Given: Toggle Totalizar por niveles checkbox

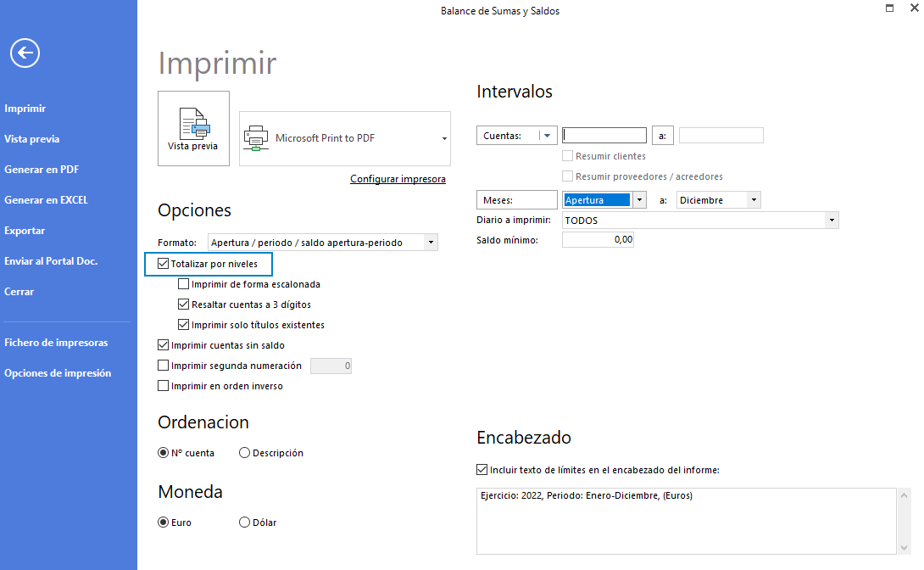Looking at the screenshot, I should pyautogui.click(x=164, y=264).
